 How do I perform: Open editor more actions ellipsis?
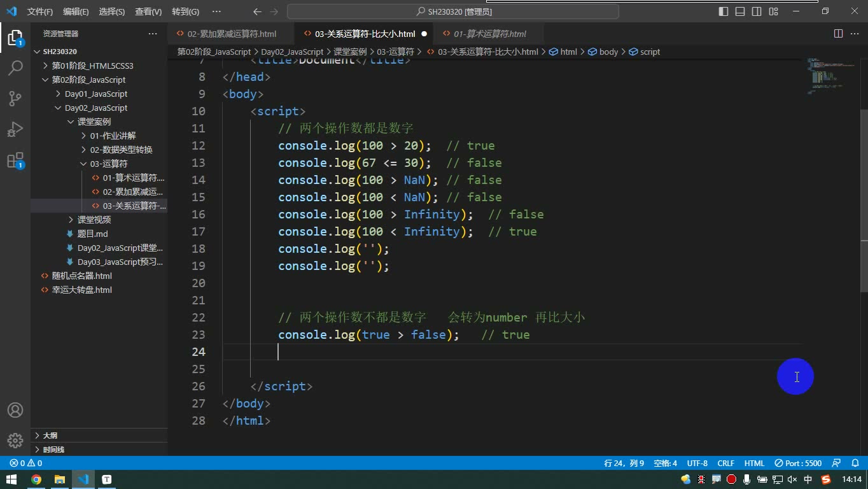click(855, 34)
